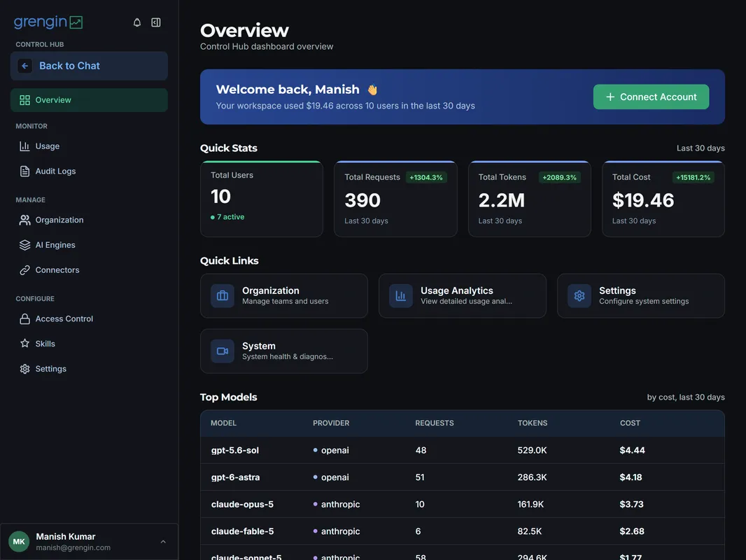
Task: Click the Usage bar chart icon
Action: coord(24,146)
